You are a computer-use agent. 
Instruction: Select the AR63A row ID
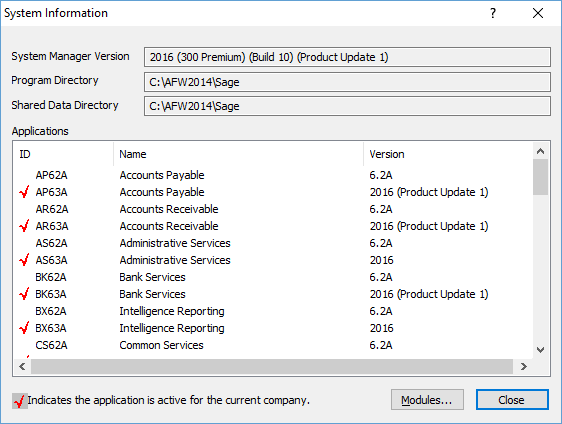pos(52,226)
